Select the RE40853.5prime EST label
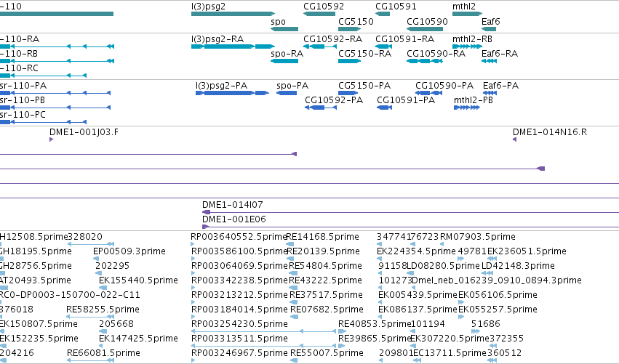This screenshot has height=364, width=619. coord(375,324)
